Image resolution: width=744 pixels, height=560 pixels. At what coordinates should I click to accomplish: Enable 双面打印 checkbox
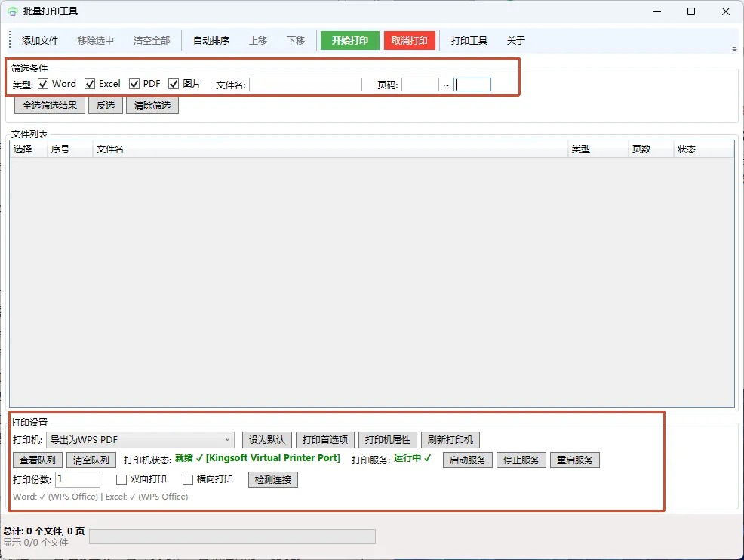point(121,479)
